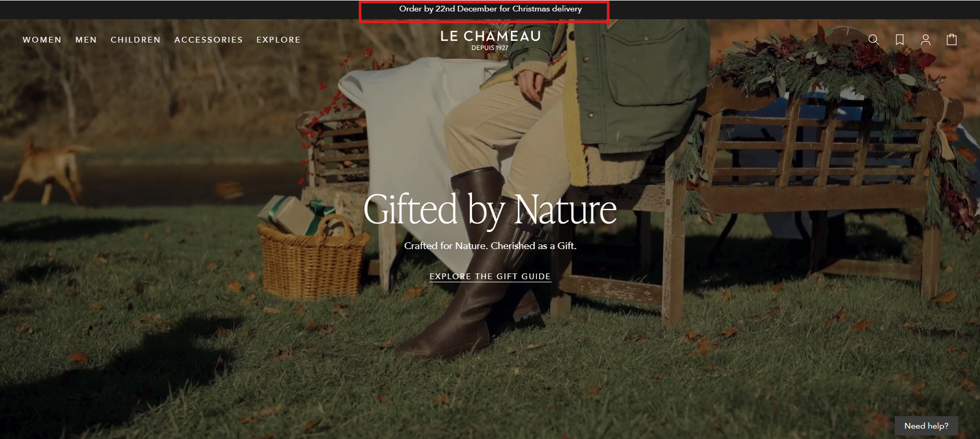Open the shopping bag icon

point(951,39)
